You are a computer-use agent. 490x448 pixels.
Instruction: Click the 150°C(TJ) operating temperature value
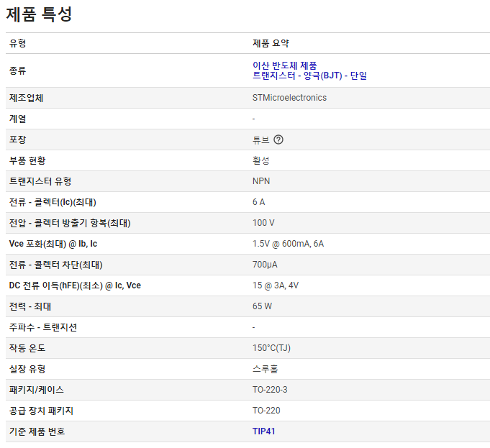pyautogui.click(x=271, y=348)
